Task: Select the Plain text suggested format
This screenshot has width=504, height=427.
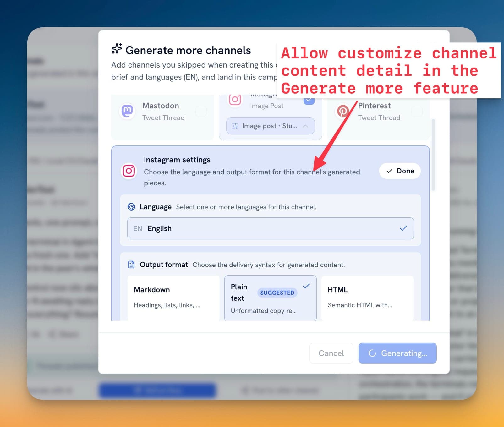Action: (x=271, y=298)
